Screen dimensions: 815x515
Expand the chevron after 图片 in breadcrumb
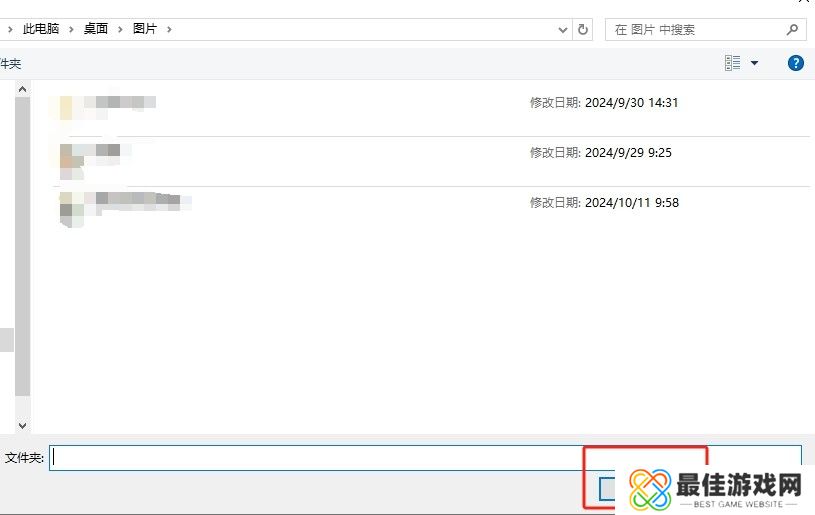[170, 29]
